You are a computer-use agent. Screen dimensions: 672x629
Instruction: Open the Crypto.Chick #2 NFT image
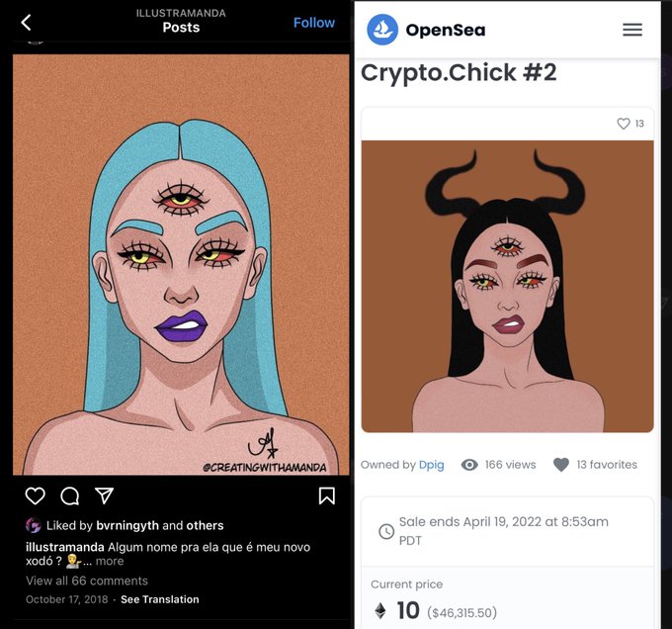(507, 287)
